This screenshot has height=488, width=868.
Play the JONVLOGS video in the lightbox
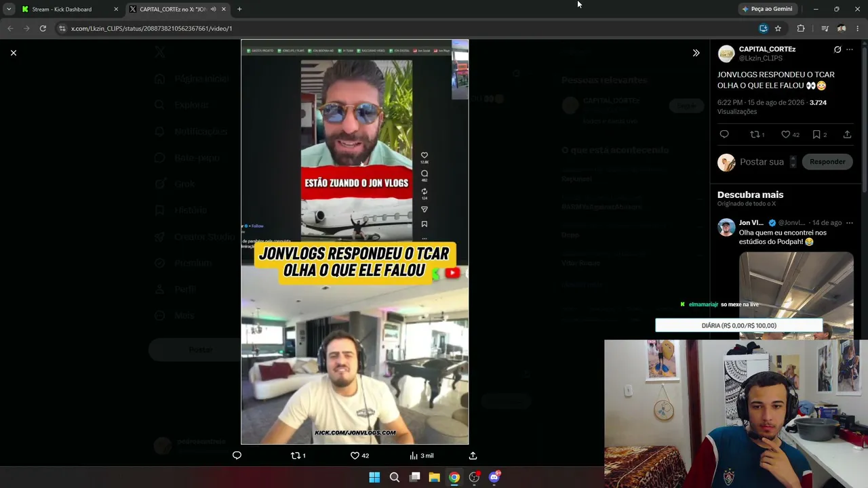[355, 242]
